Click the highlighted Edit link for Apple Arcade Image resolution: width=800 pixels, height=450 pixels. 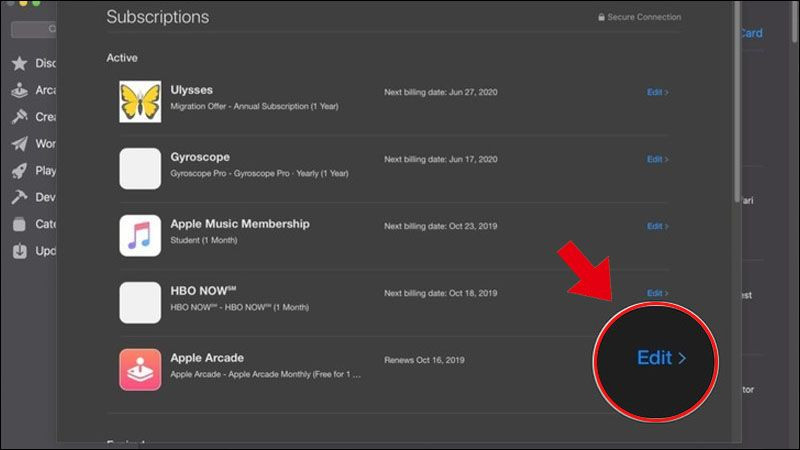(x=661, y=358)
